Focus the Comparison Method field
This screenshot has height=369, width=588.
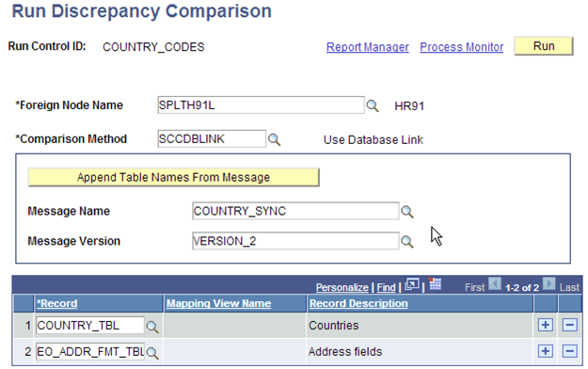pyautogui.click(x=212, y=139)
